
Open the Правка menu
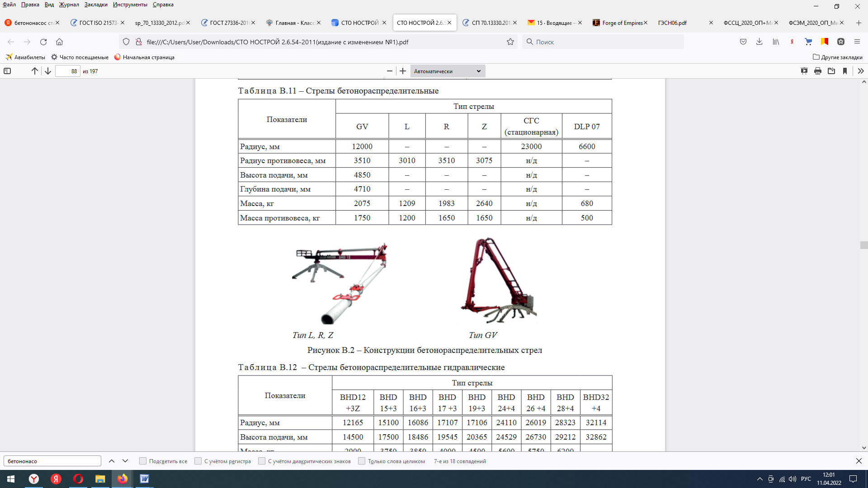tap(30, 5)
